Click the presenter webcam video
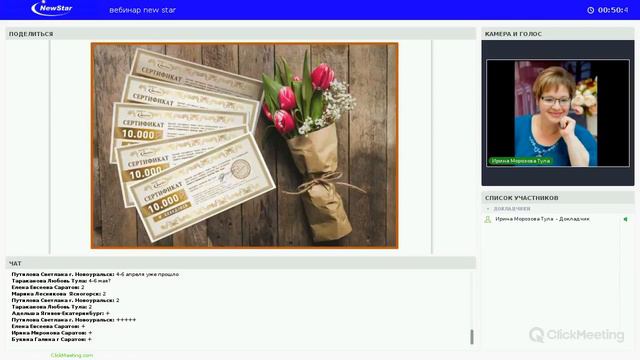Image resolution: width=640 pixels, height=360 pixels. (558, 113)
